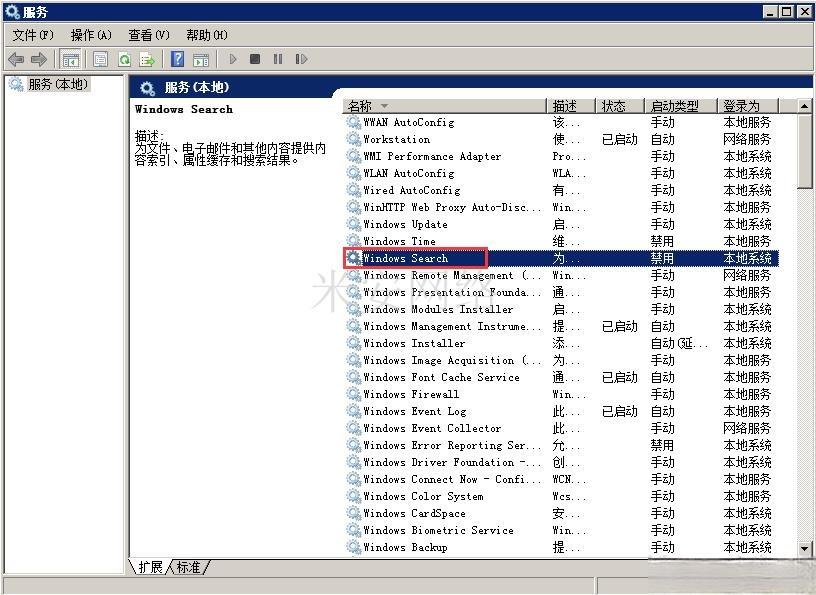Screen dimensions: 816x595
Task: Open the 操作(A) menu
Action: tap(91, 35)
